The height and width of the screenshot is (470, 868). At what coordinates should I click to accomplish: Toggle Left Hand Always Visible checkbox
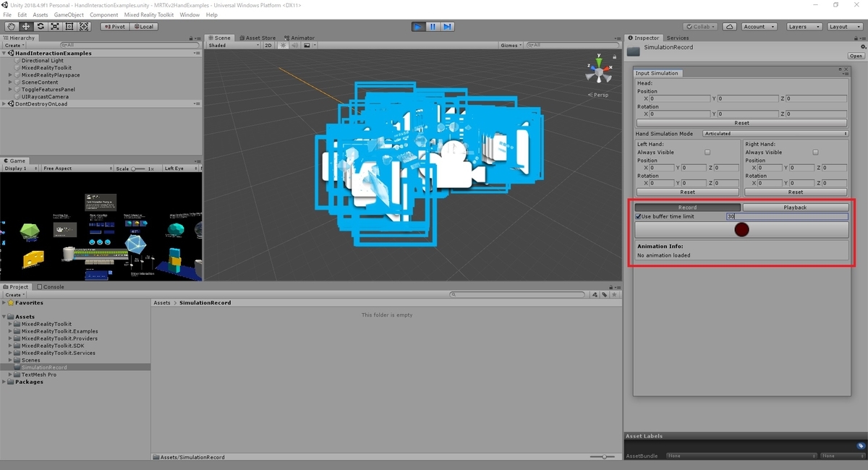(x=707, y=153)
